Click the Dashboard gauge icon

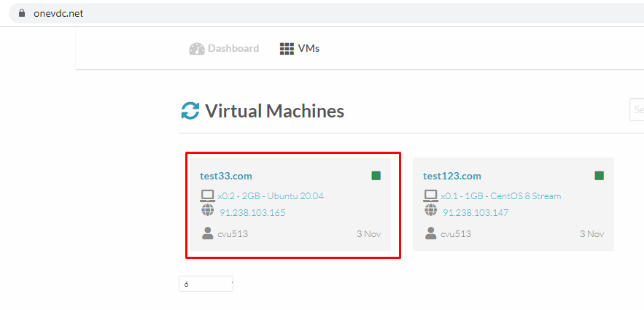coord(197,49)
